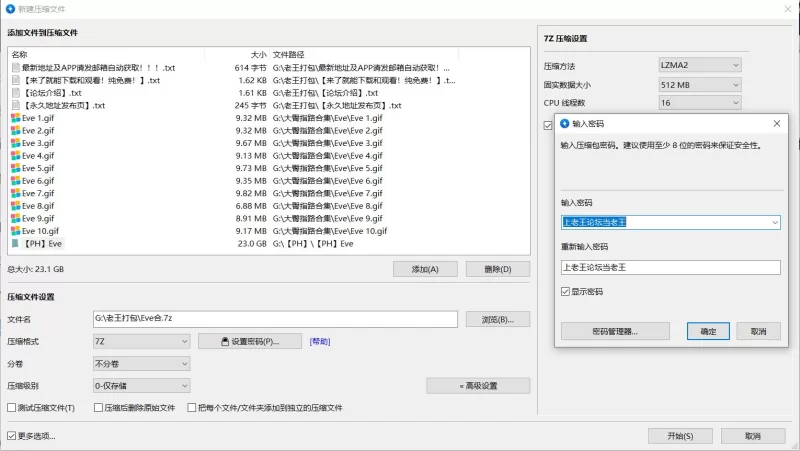Open the [帮助] link
The image size is (800, 451).
click(x=320, y=341)
